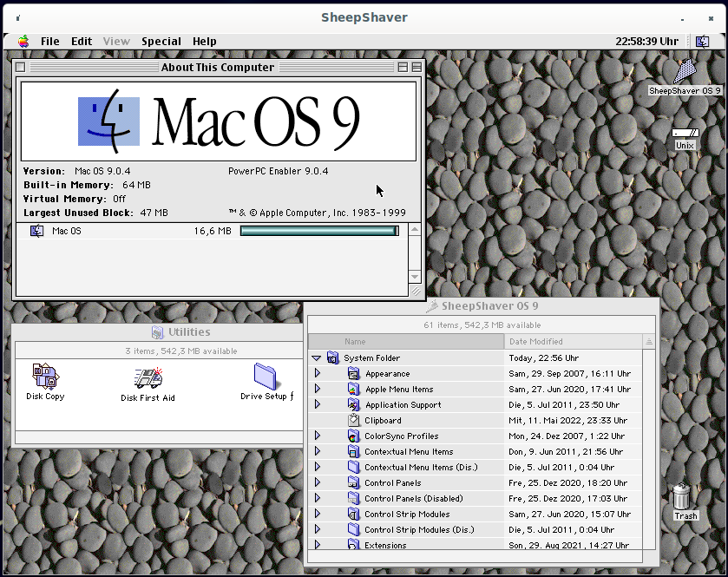The image size is (728, 577).
Task: Click the Appearance date Sam, 29. Sep 2007
Action: tap(569, 374)
